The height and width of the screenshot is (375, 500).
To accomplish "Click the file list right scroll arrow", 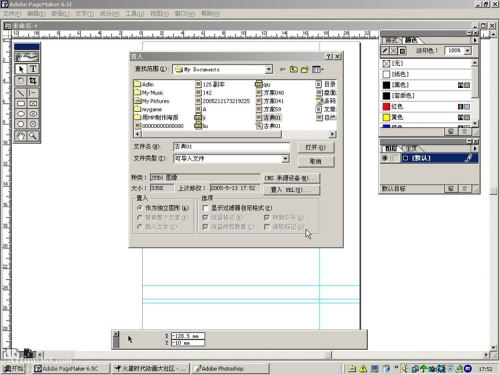I will (x=332, y=134).
